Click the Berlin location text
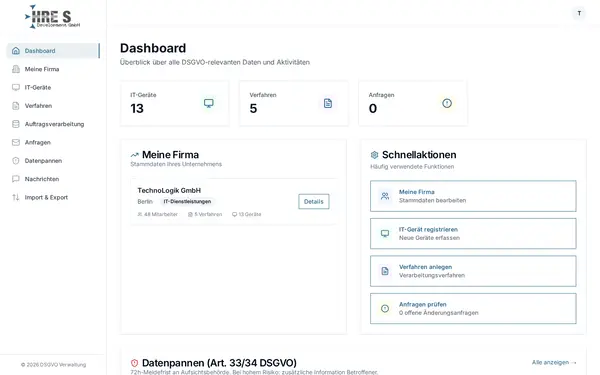Image resolution: width=600 pixels, height=375 pixels. 145,201
